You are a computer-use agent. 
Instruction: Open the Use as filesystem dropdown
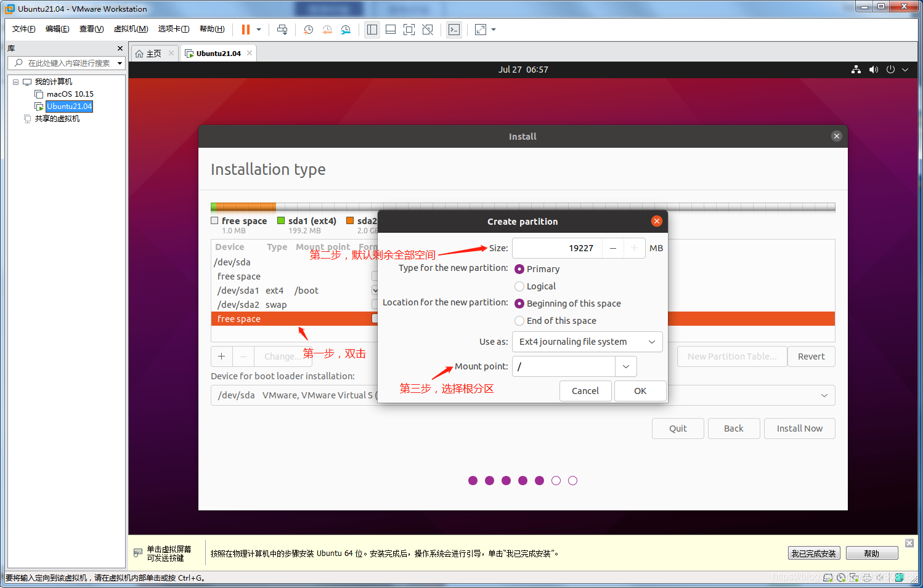(x=587, y=342)
